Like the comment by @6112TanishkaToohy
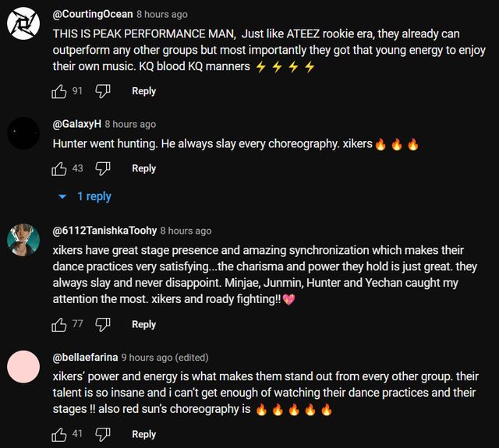The width and height of the screenshot is (499, 448). pyautogui.click(x=59, y=324)
